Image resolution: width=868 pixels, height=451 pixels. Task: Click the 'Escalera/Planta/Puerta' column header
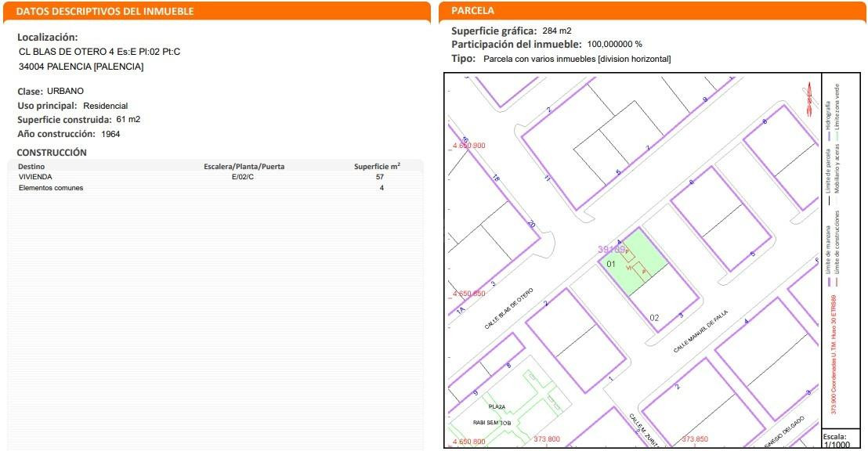click(244, 166)
